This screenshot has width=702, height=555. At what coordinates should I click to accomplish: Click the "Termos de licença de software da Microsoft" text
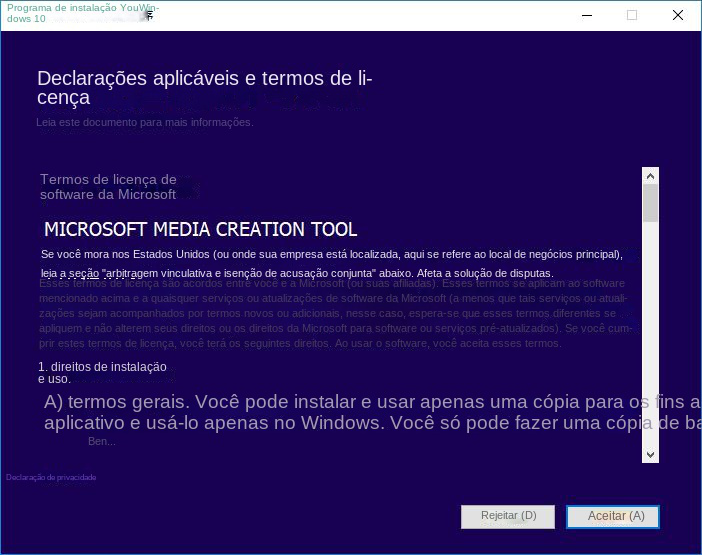(108, 187)
